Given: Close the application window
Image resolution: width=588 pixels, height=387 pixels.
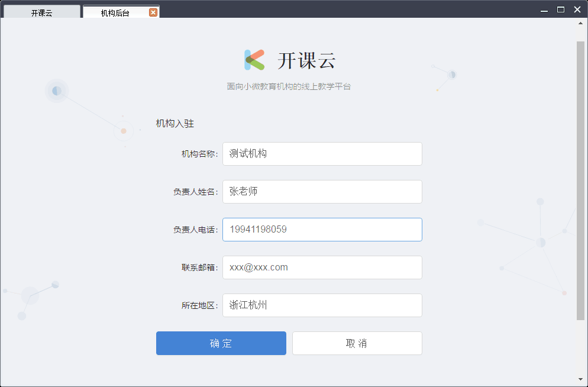Looking at the screenshot, I should 577,9.
